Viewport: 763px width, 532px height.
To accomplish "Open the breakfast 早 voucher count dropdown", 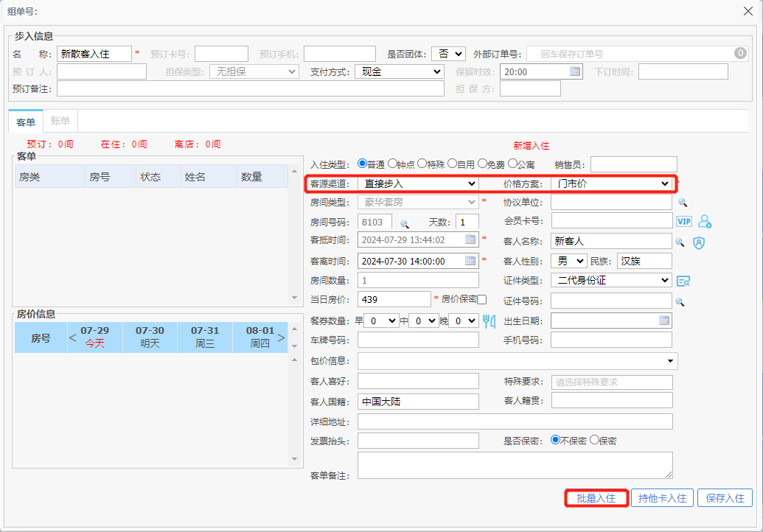I will point(382,321).
